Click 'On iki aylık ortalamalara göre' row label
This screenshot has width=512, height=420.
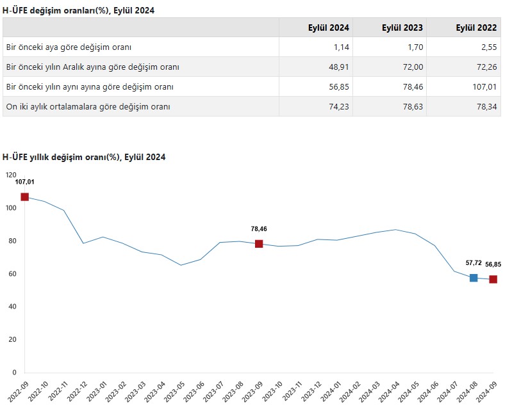tap(88, 106)
